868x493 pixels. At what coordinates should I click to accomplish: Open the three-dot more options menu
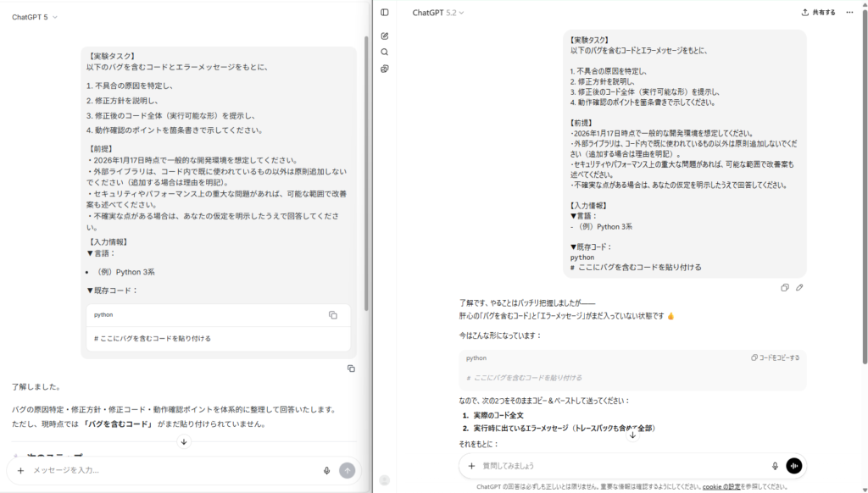pos(849,13)
